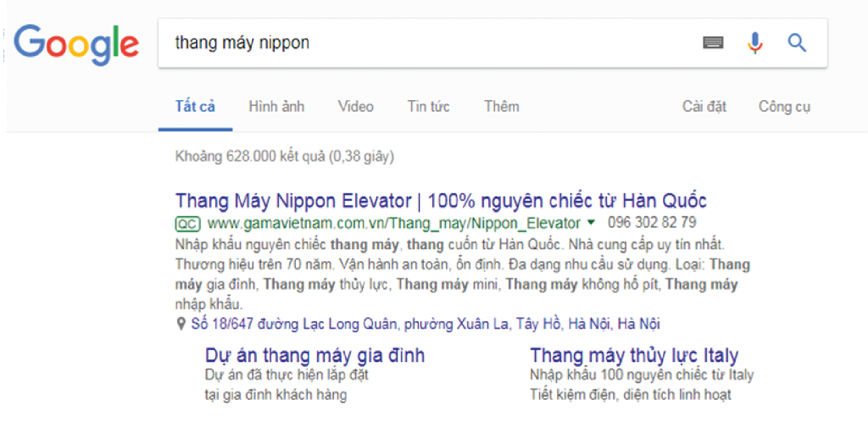Click text 'Dự án đã thực hiện lắp đặt'

coord(287,375)
